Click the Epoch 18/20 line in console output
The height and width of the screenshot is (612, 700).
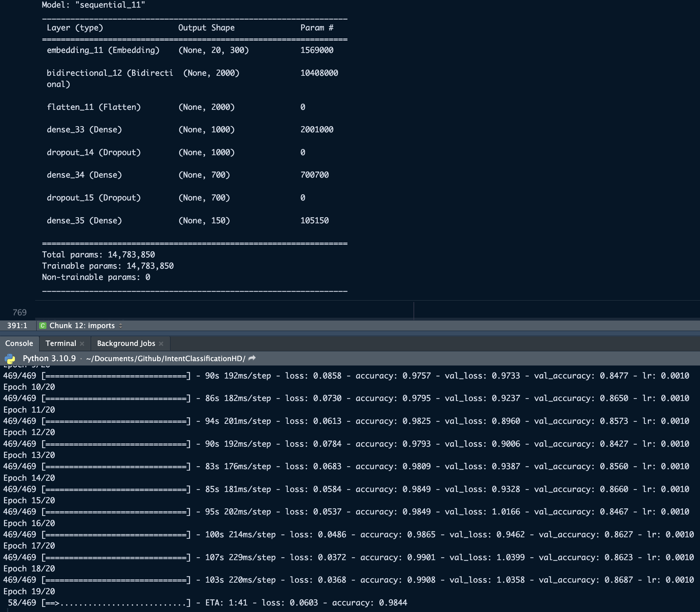point(29,568)
